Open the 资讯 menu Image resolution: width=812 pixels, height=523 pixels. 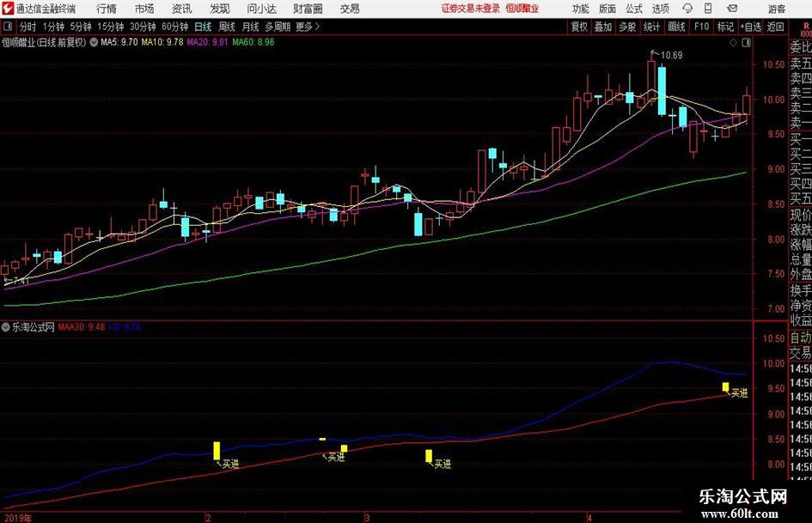[182, 9]
